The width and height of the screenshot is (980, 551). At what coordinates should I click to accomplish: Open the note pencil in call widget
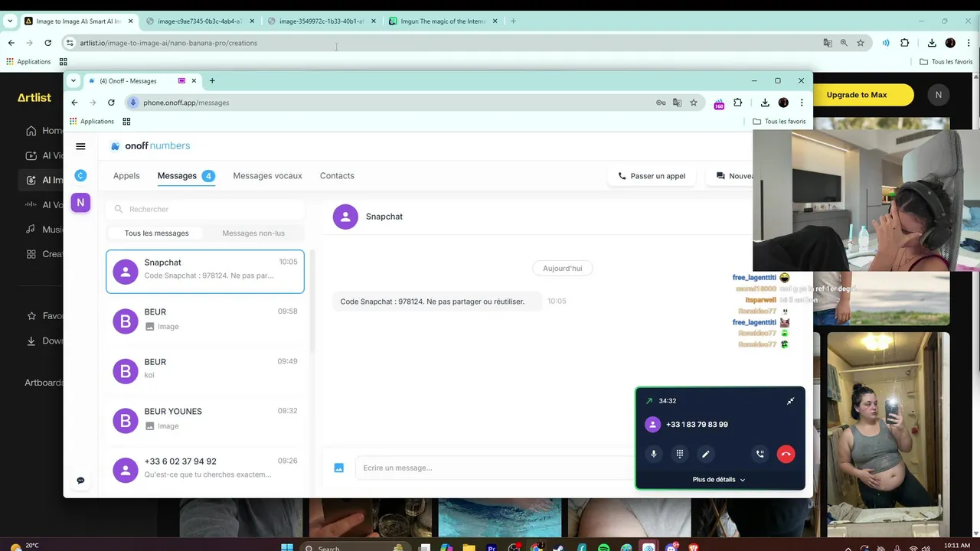[706, 454]
